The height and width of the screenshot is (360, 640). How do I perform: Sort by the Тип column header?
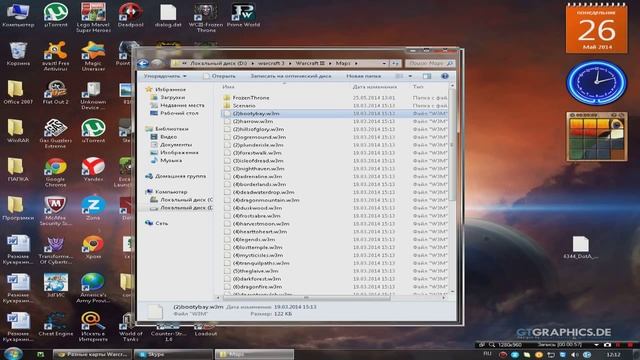[418, 87]
